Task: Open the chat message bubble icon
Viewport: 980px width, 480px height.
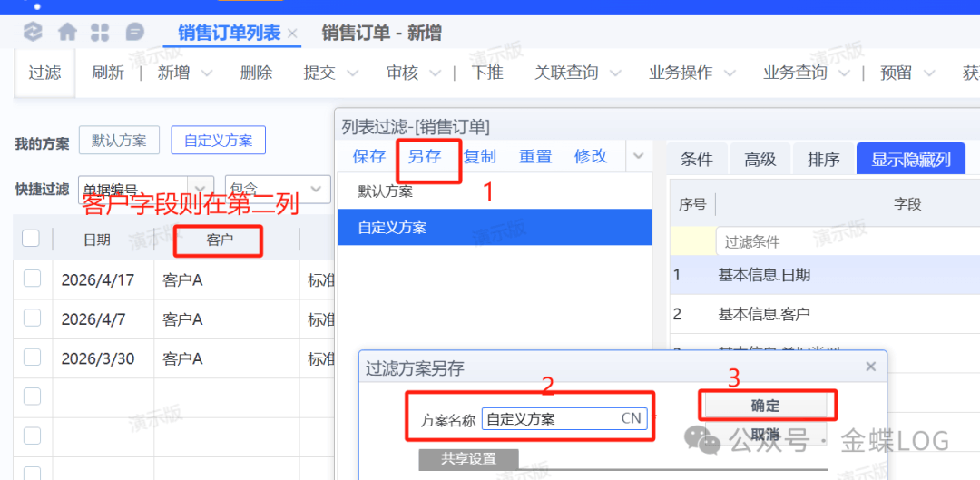Action: (x=134, y=33)
